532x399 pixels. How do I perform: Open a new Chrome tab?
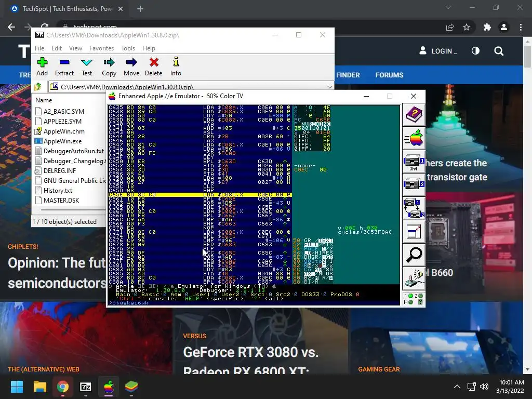[140, 9]
